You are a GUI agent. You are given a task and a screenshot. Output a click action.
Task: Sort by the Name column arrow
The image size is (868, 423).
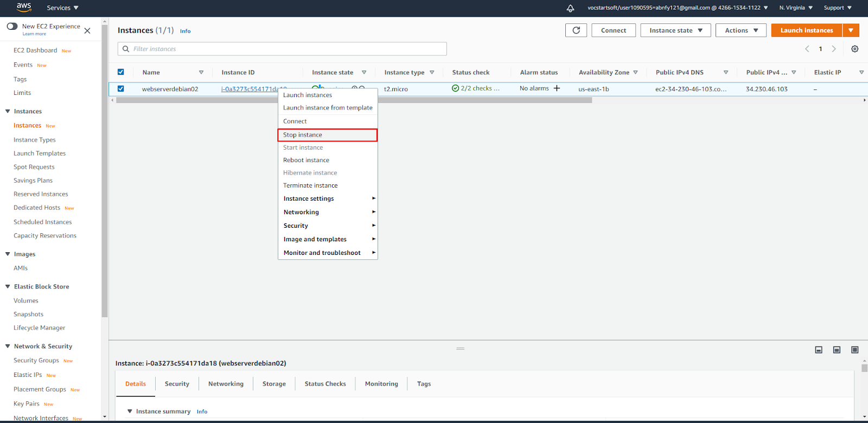click(x=201, y=72)
